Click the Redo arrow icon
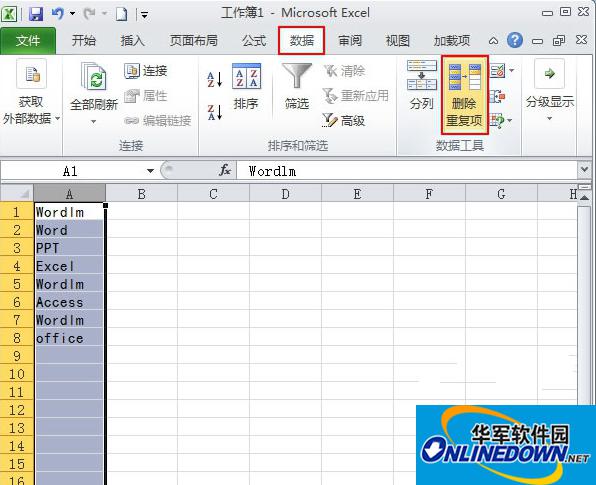Screen dimensions: 596x485 (x=90, y=14)
